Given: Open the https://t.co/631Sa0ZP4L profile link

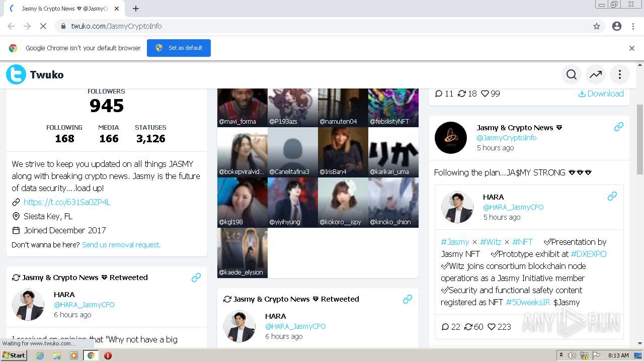Looking at the screenshot, I should pyautogui.click(x=67, y=202).
